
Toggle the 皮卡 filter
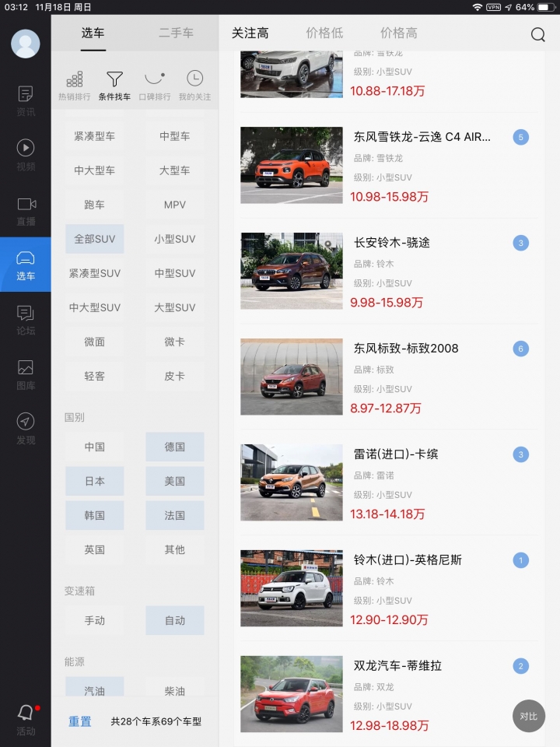pyautogui.click(x=175, y=377)
